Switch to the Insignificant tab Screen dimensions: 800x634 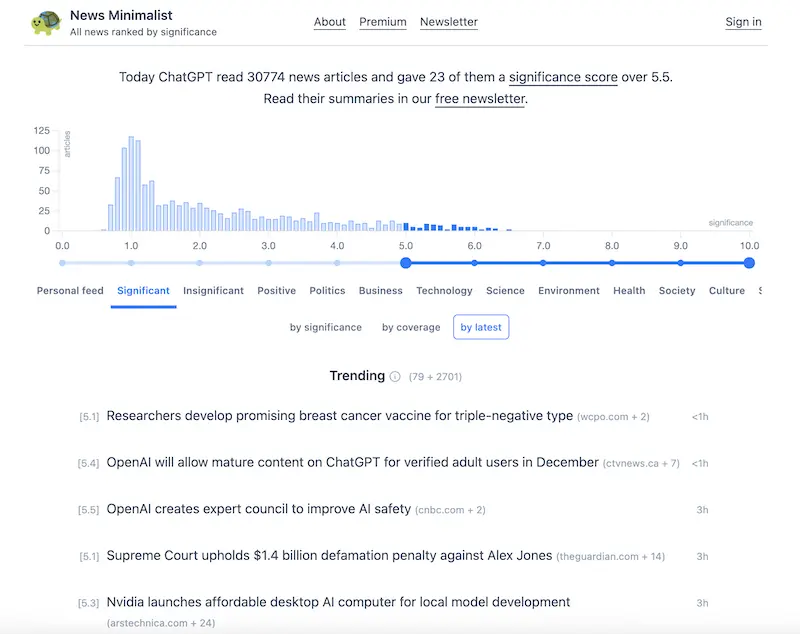(x=213, y=291)
